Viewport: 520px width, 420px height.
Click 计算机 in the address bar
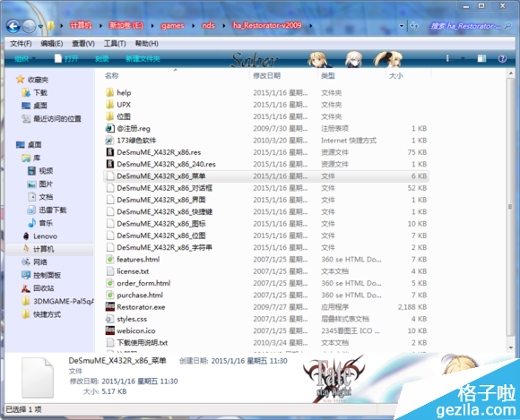pos(81,25)
